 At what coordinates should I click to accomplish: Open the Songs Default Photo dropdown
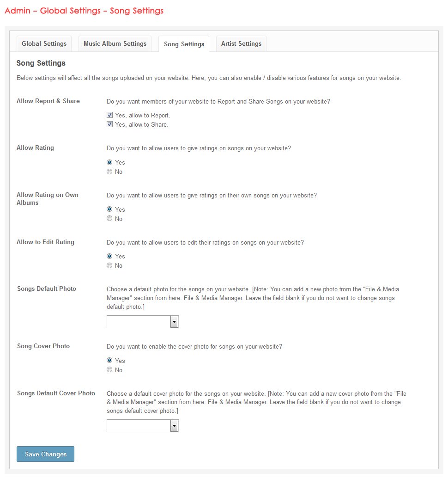(139, 322)
